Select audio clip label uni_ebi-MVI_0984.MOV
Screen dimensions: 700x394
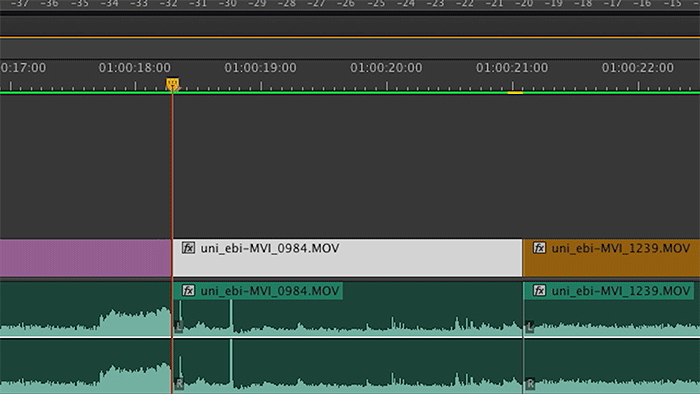(270, 291)
